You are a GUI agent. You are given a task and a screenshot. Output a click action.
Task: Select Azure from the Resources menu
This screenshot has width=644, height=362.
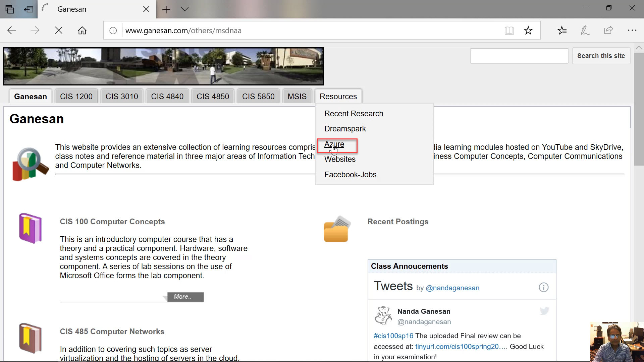click(334, 144)
